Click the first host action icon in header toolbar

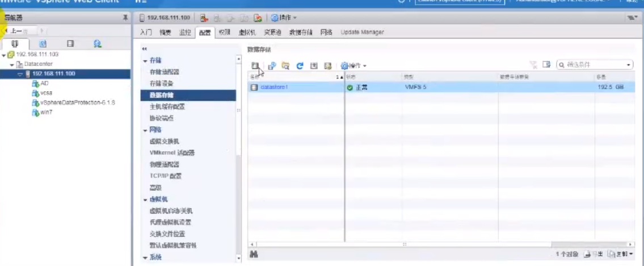204,18
